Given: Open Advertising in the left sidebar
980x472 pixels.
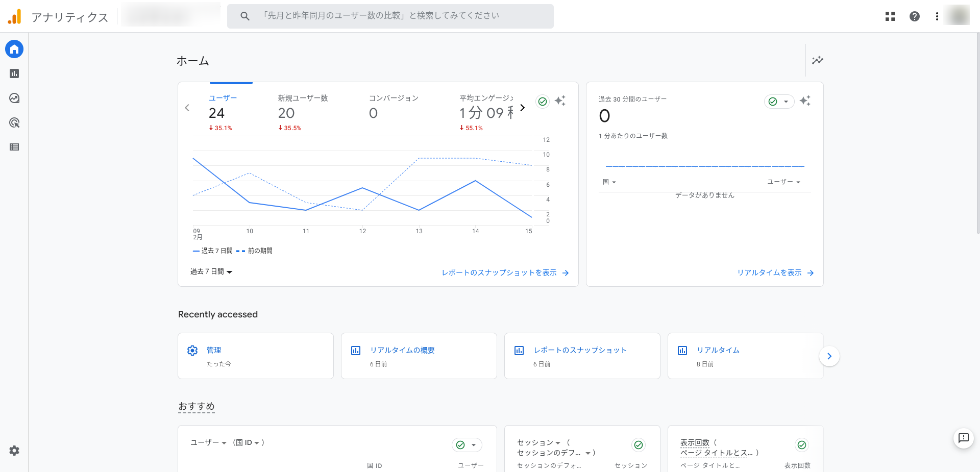Looking at the screenshot, I should 14,122.
